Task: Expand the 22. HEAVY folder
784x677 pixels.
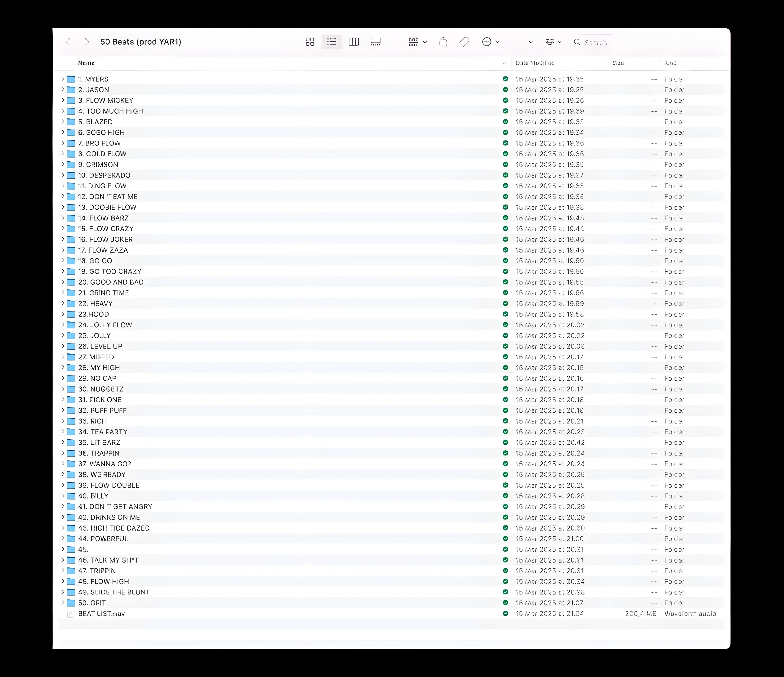Action: (63, 303)
